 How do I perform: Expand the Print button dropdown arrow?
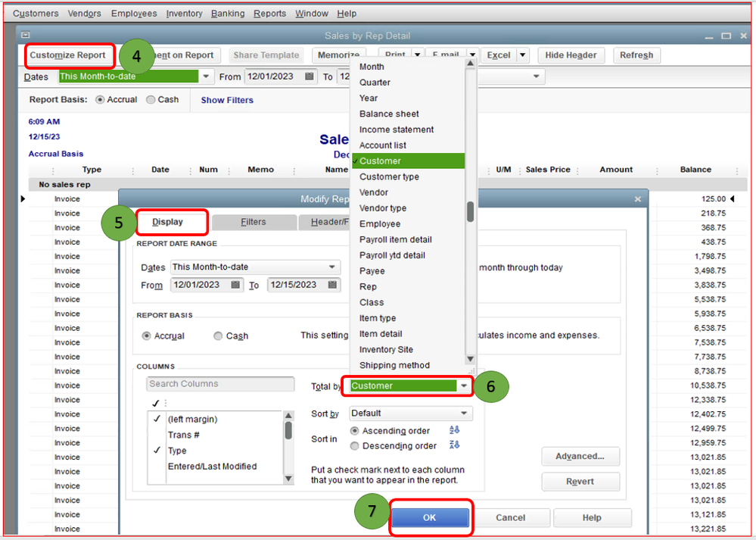pyautogui.click(x=418, y=54)
